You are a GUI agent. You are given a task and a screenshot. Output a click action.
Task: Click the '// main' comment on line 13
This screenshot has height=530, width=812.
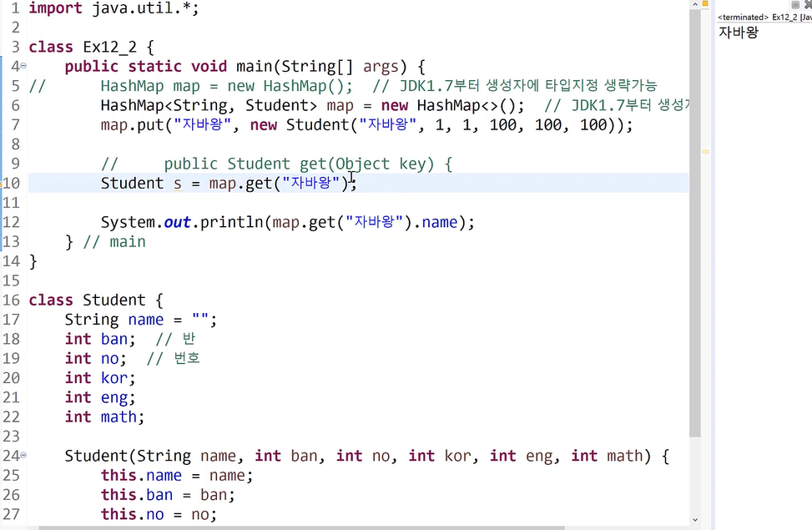pos(114,242)
